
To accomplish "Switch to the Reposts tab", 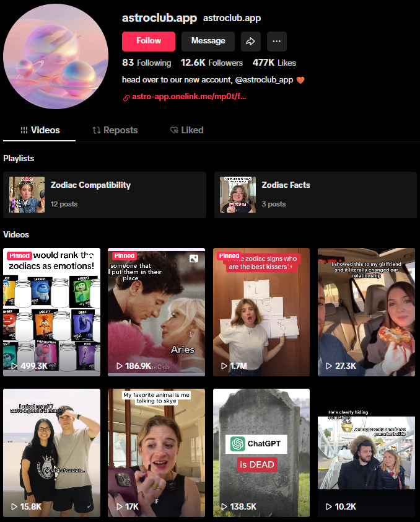I will tap(115, 130).
